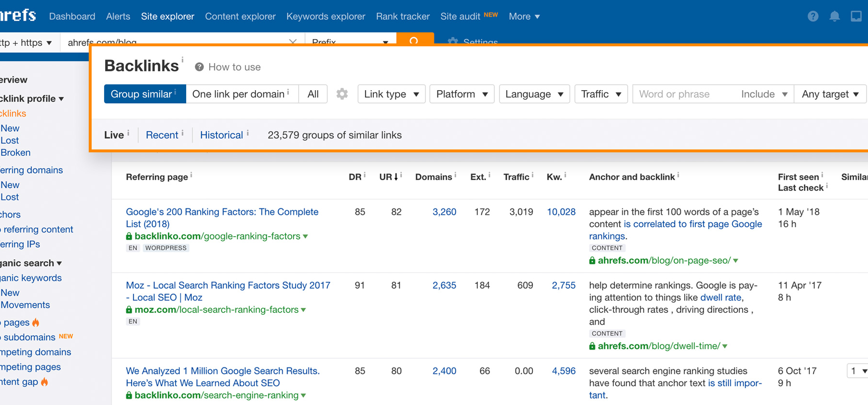868x405 pixels.
Task: Click info icon beside First seen header
Action: [822, 175]
